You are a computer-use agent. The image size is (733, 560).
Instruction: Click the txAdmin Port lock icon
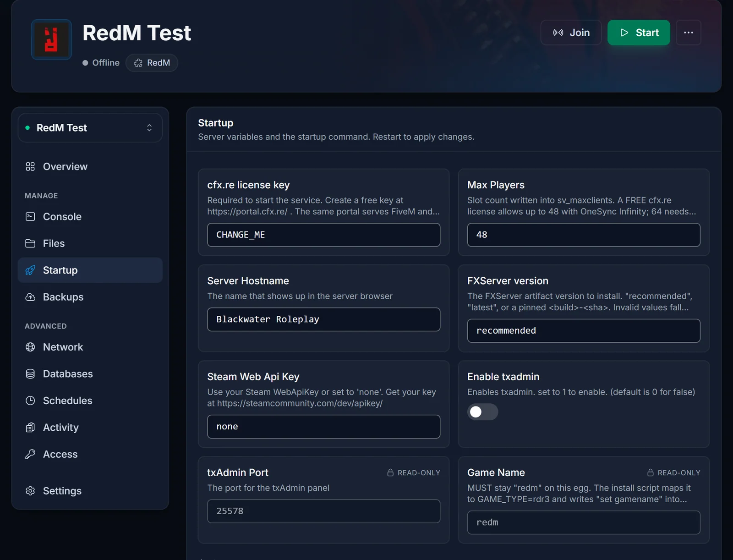pyautogui.click(x=390, y=472)
